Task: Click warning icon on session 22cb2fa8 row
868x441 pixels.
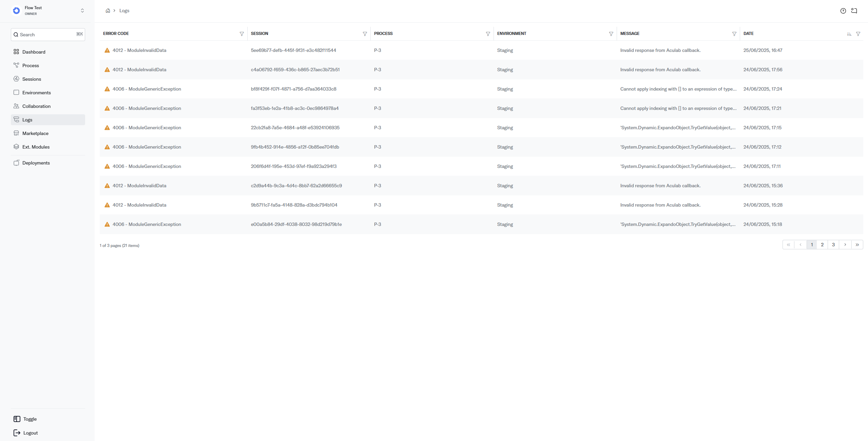Action: [x=107, y=128]
